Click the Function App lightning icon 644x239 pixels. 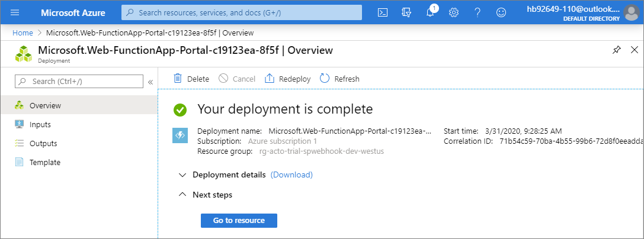point(180,135)
